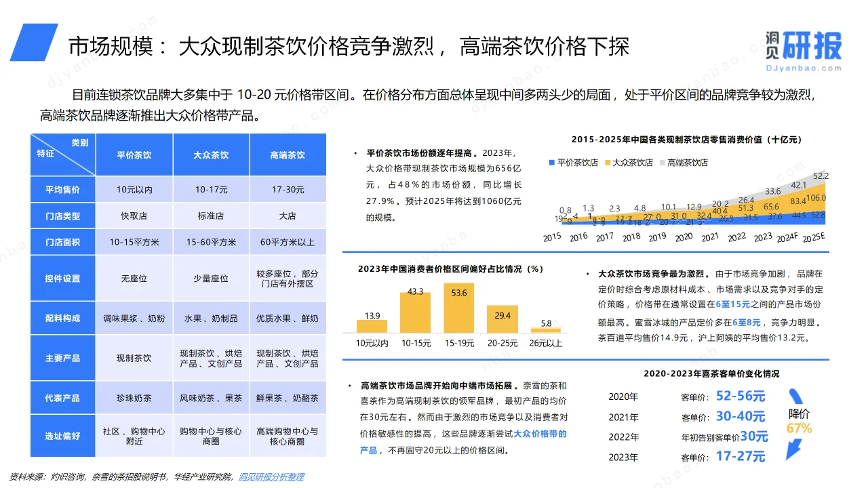Click the 鲜果茶、奶酪茶 table cell
Screen dimensions: 868x488
point(288,398)
